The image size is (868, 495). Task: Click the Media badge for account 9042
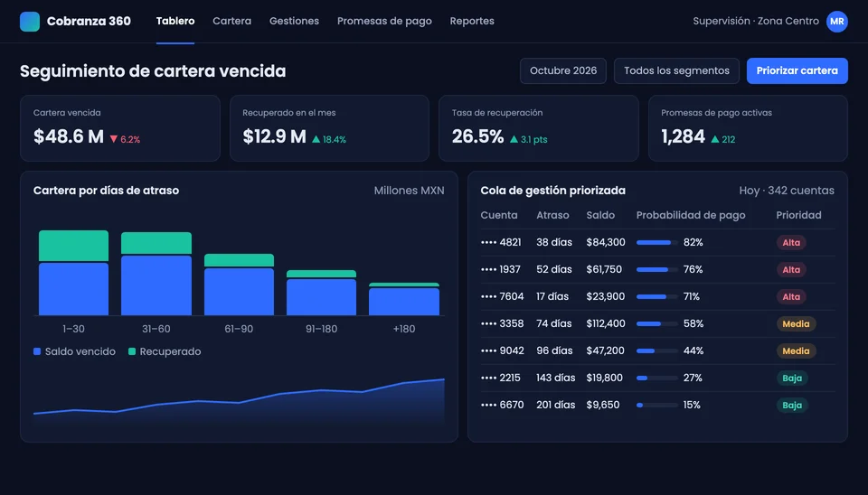tap(796, 350)
